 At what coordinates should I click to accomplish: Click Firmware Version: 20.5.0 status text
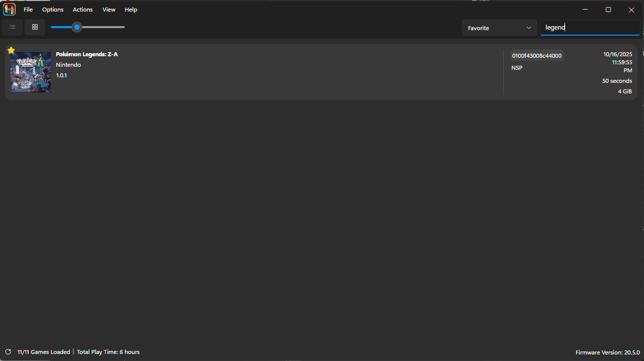click(608, 352)
